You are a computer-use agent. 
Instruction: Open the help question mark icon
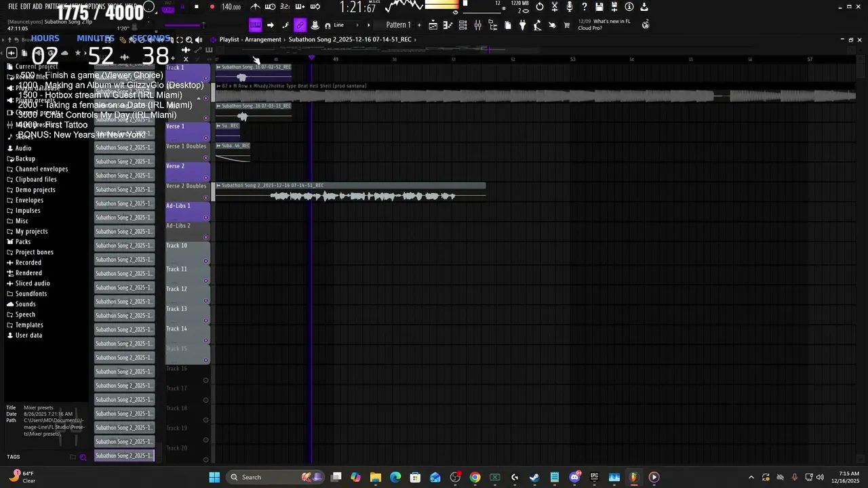pos(584,7)
